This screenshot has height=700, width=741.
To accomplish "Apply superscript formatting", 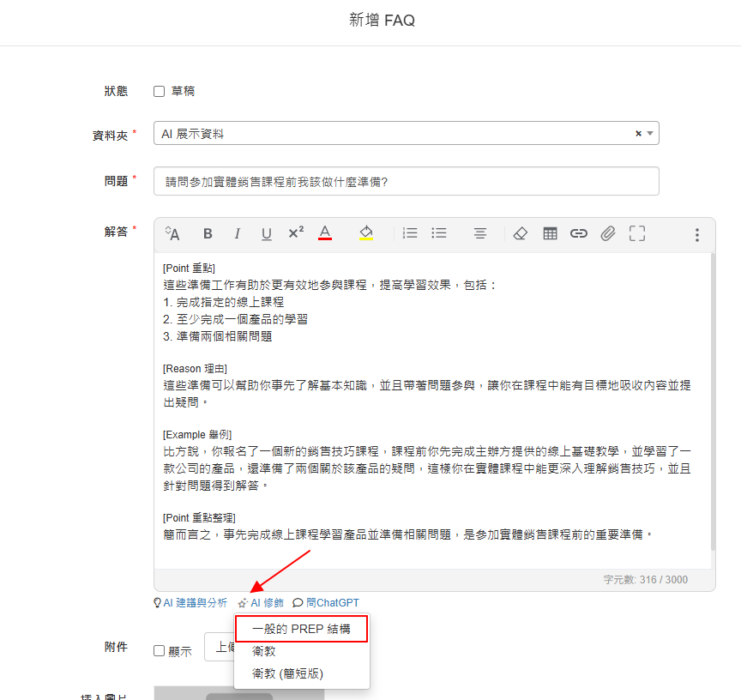I will pos(296,232).
